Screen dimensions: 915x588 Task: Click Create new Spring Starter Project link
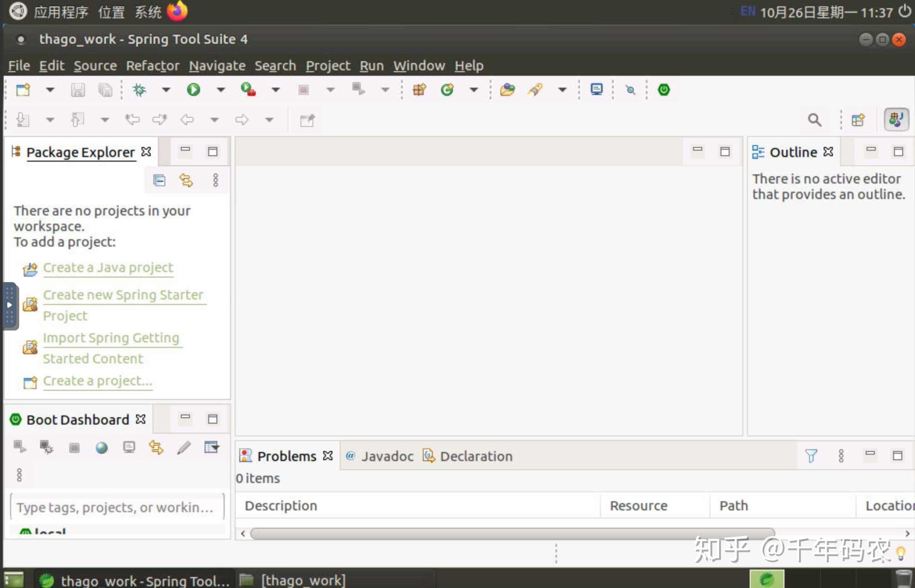point(123,295)
